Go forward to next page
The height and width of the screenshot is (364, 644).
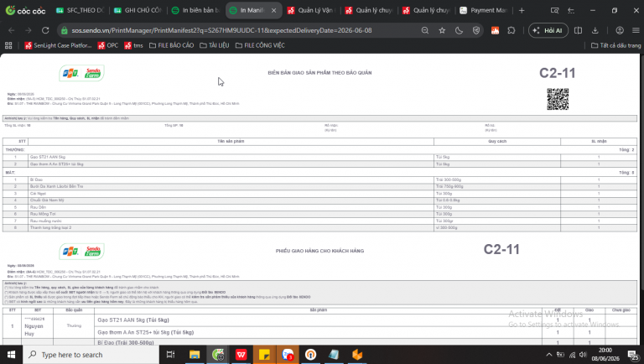(x=29, y=30)
